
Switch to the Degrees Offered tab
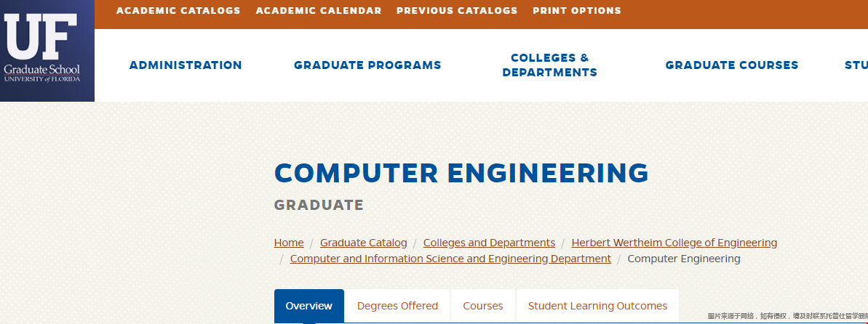click(397, 306)
